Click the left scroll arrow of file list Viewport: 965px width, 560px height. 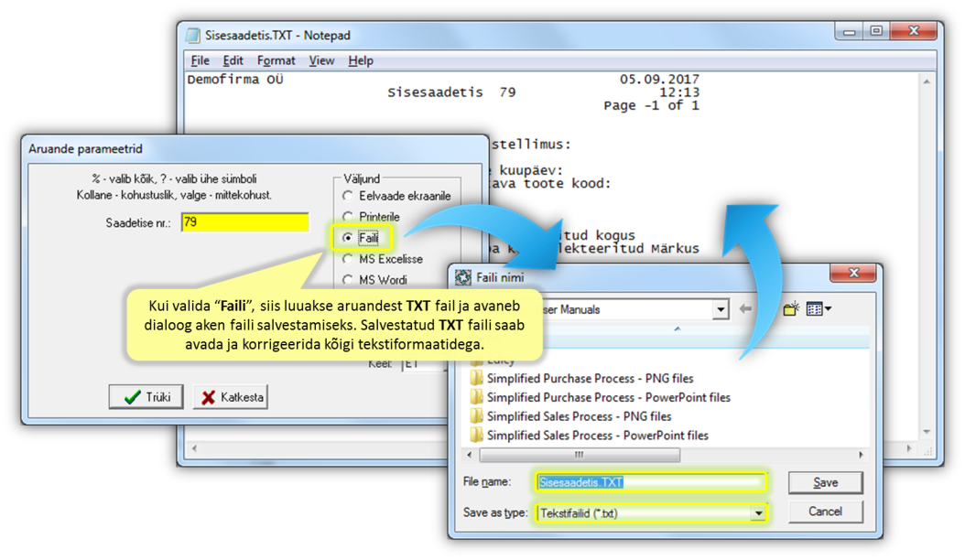[x=470, y=455]
